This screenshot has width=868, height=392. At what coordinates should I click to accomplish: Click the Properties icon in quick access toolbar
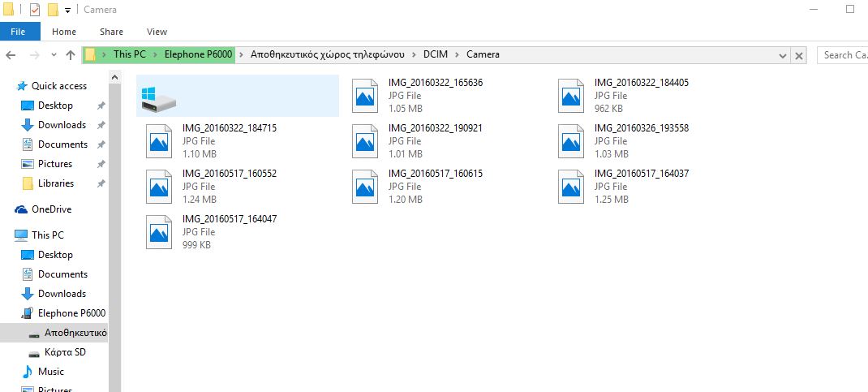click(34, 10)
